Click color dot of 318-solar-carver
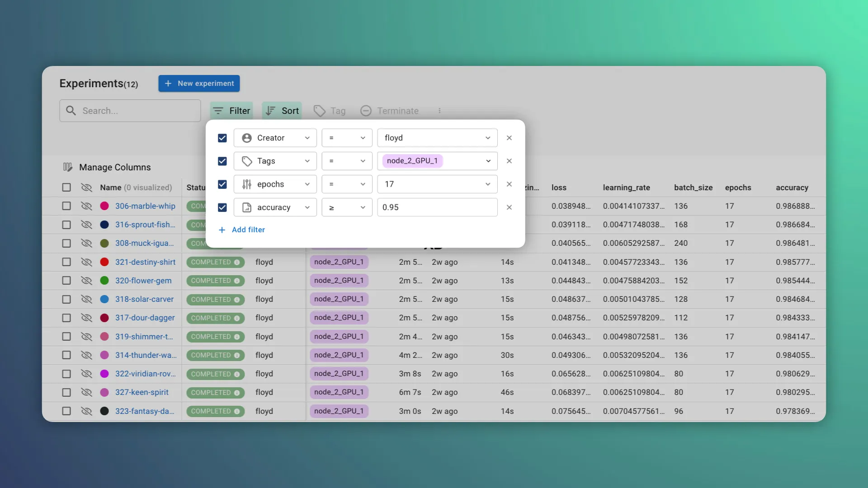 pyautogui.click(x=104, y=299)
